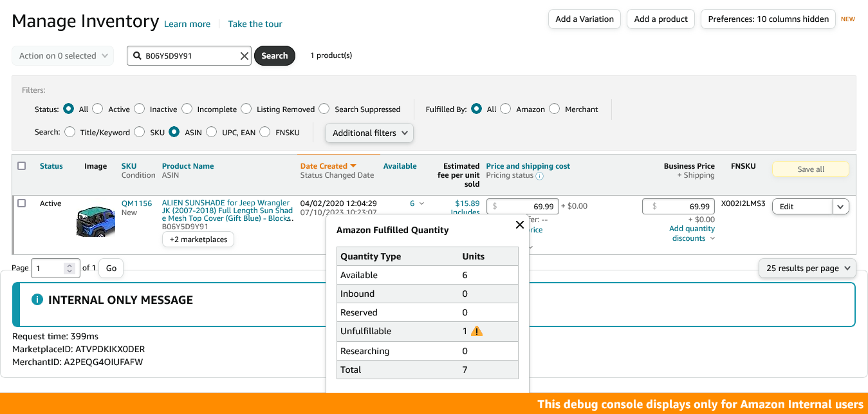This screenshot has width=868, height=414.
Task: Sort by the Product Name column header
Action: 188,166
